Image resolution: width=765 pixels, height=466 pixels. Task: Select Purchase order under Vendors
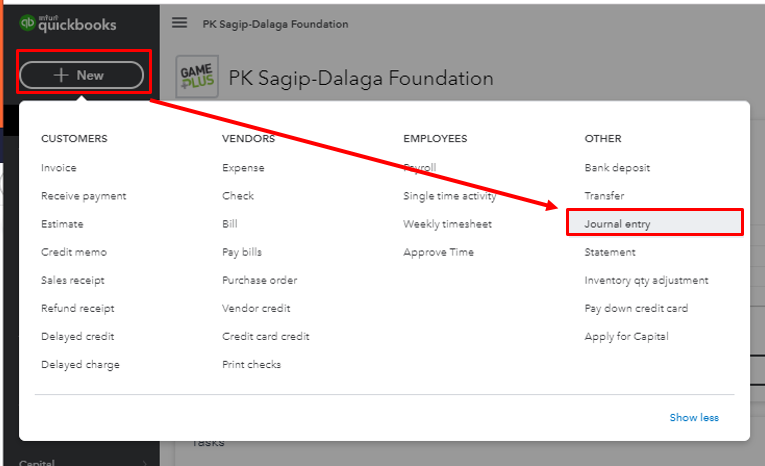259,280
